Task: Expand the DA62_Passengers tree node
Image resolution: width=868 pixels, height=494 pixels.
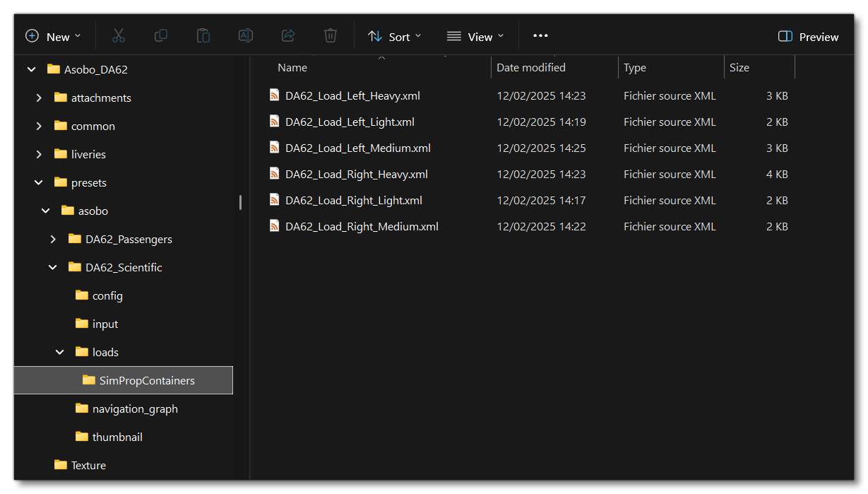Action: 52,239
